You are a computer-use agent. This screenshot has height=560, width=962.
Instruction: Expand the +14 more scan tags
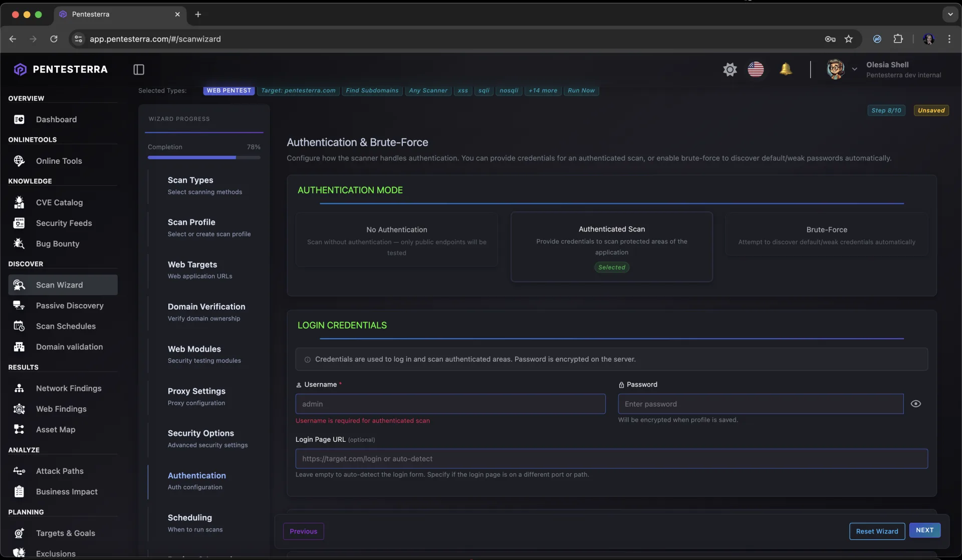click(543, 91)
